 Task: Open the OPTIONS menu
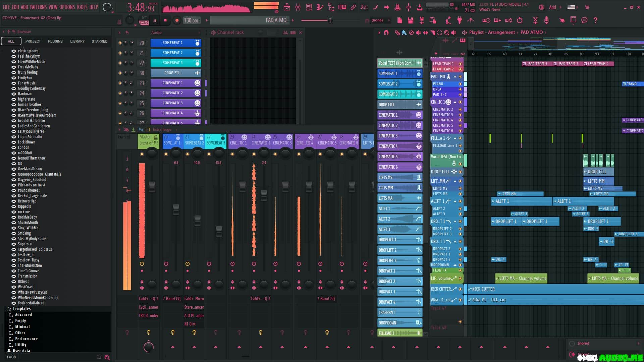[67, 7]
